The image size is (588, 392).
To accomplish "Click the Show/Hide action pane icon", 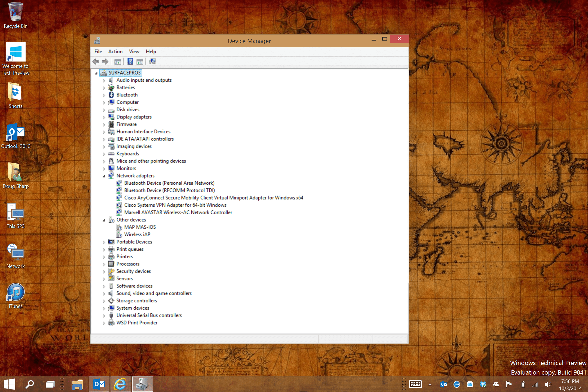I will click(140, 62).
